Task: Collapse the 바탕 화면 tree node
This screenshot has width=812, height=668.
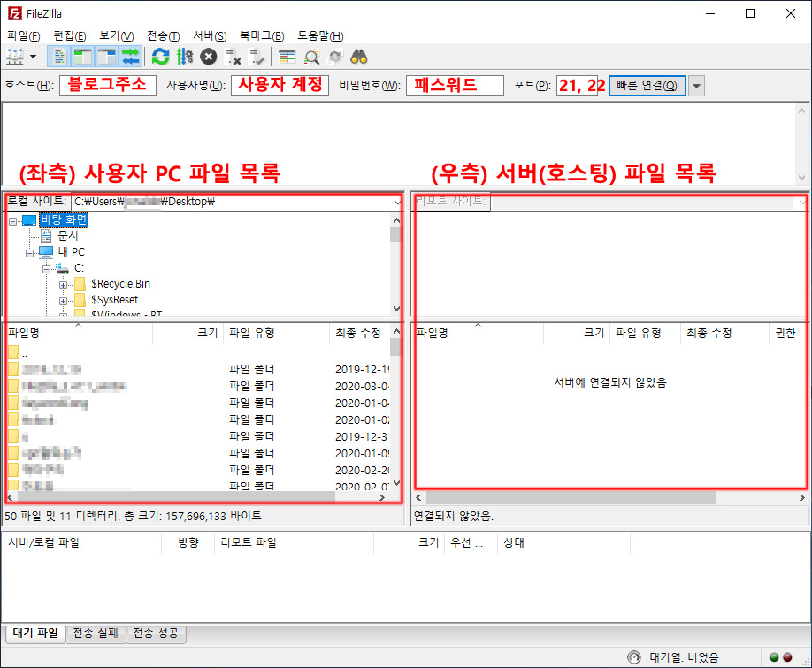Action: click(x=13, y=221)
